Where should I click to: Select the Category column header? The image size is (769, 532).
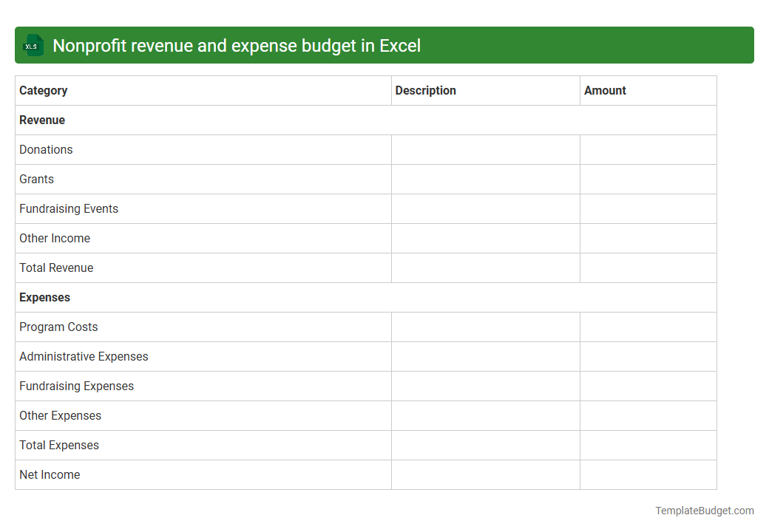click(x=44, y=90)
